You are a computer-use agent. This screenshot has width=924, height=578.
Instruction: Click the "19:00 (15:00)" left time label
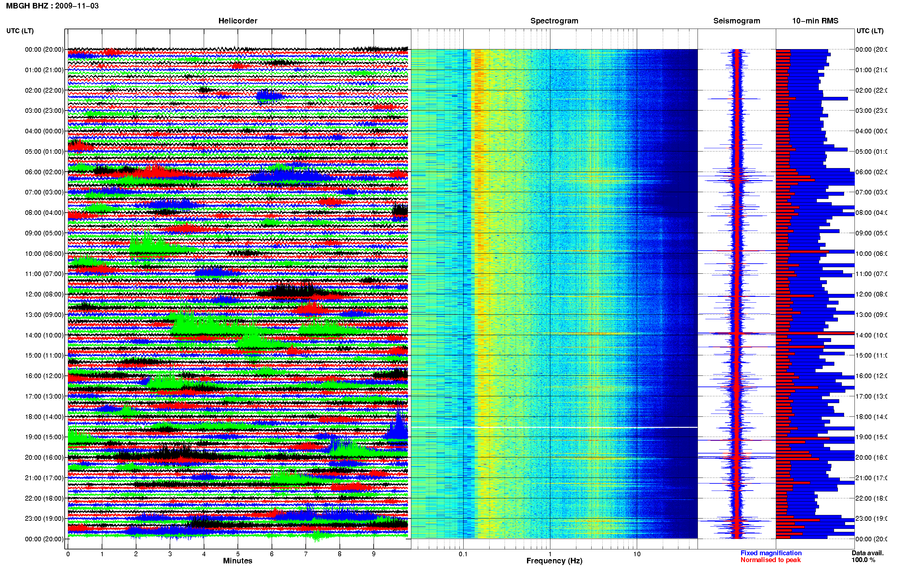click(x=44, y=437)
